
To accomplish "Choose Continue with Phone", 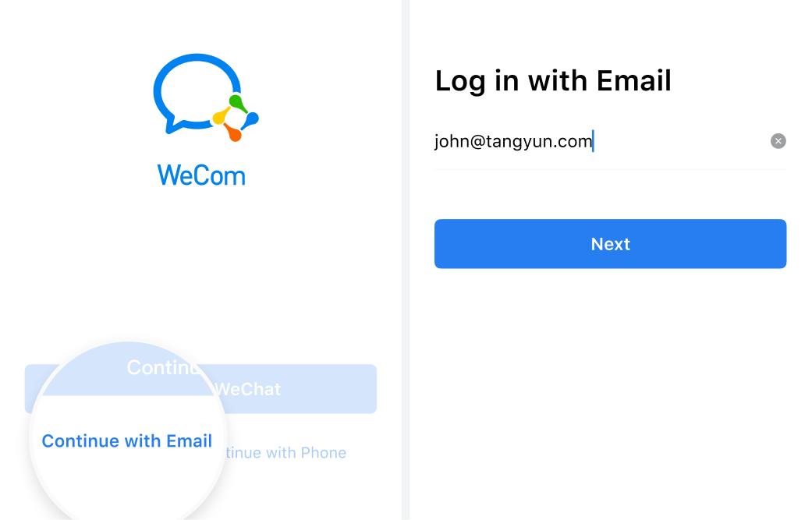I will tap(285, 453).
